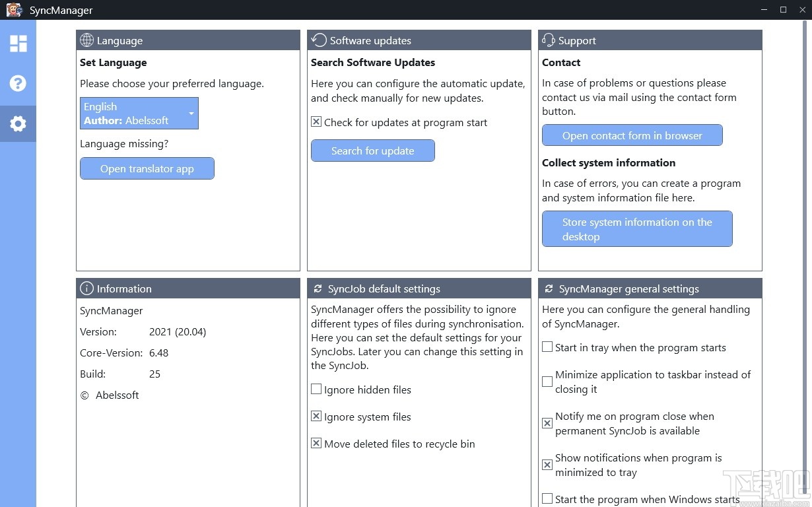Viewport: 812px width, 507px height.
Task: Click the info icon on the Information panel
Action: (86, 288)
